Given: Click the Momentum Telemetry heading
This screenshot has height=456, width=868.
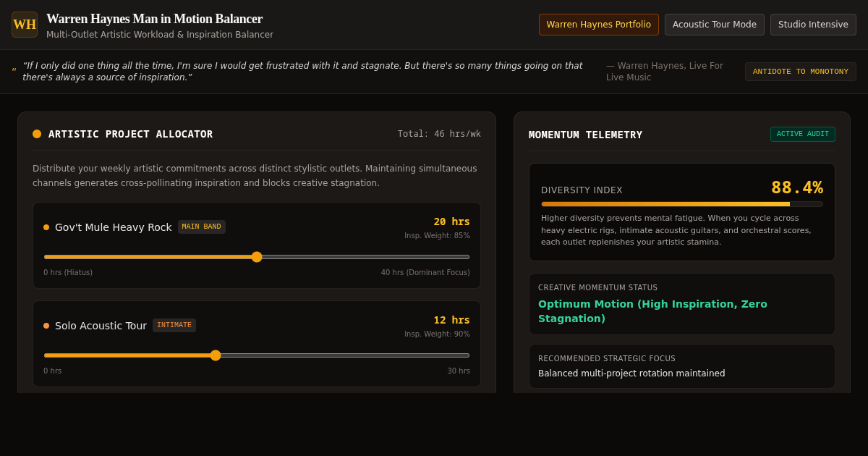Looking at the screenshot, I should click(585, 135).
